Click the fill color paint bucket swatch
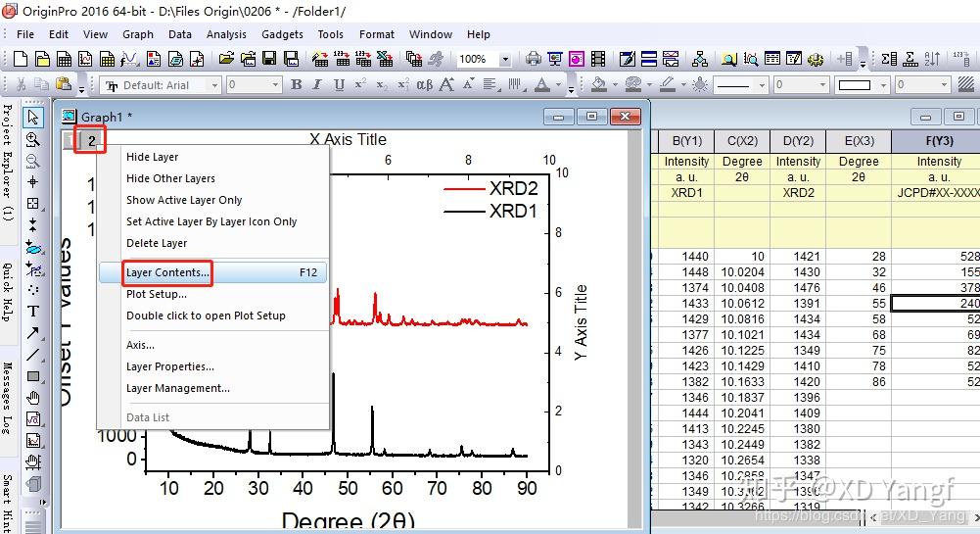Viewport: 980px width, 534px height. [x=600, y=84]
